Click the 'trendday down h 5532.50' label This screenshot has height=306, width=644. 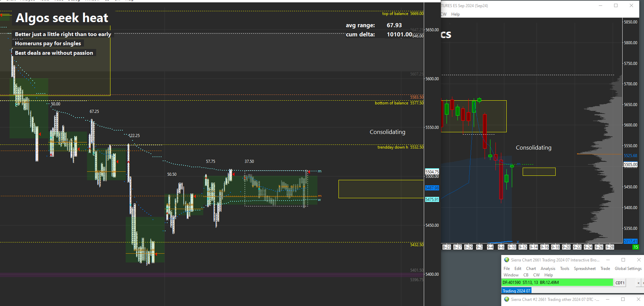point(400,147)
